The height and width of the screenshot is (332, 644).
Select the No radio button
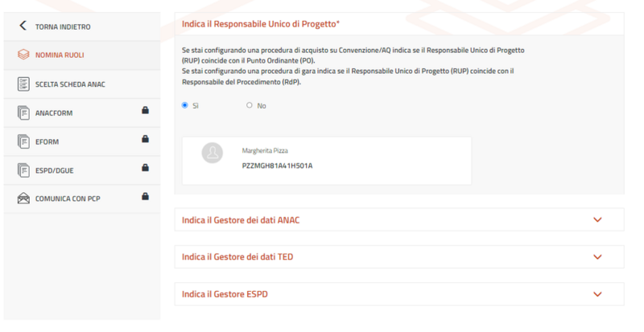(x=250, y=105)
